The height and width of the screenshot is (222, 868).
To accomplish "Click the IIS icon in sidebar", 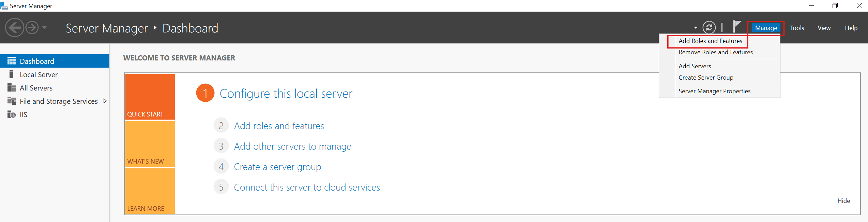I will pyautogui.click(x=12, y=114).
